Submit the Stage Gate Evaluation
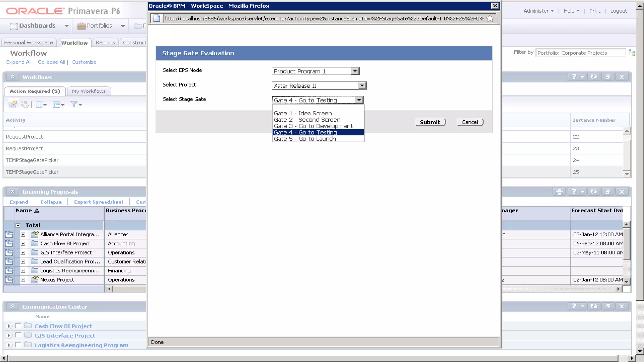Screen dimensions: 644x362 [430, 122]
